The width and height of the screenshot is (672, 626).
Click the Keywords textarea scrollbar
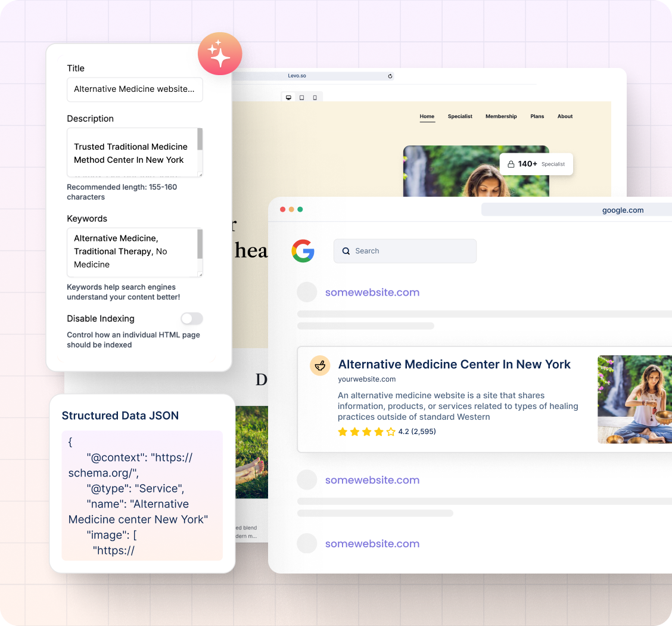click(x=200, y=243)
